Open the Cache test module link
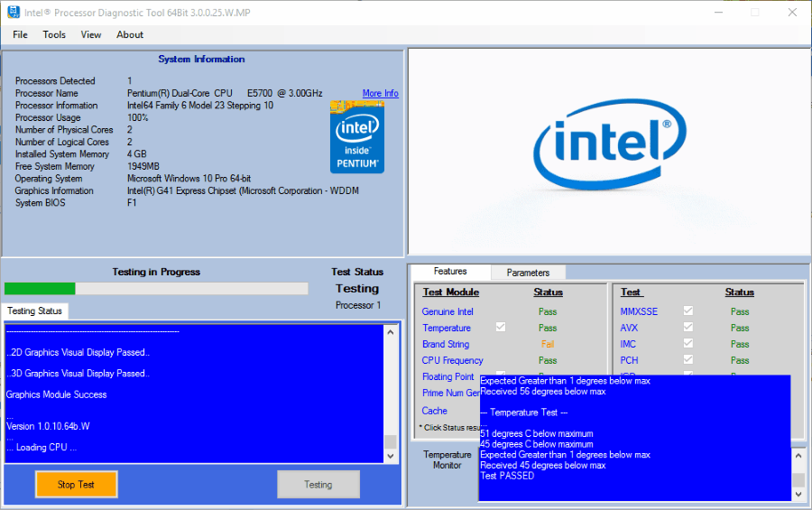The image size is (812, 510). pos(434,411)
